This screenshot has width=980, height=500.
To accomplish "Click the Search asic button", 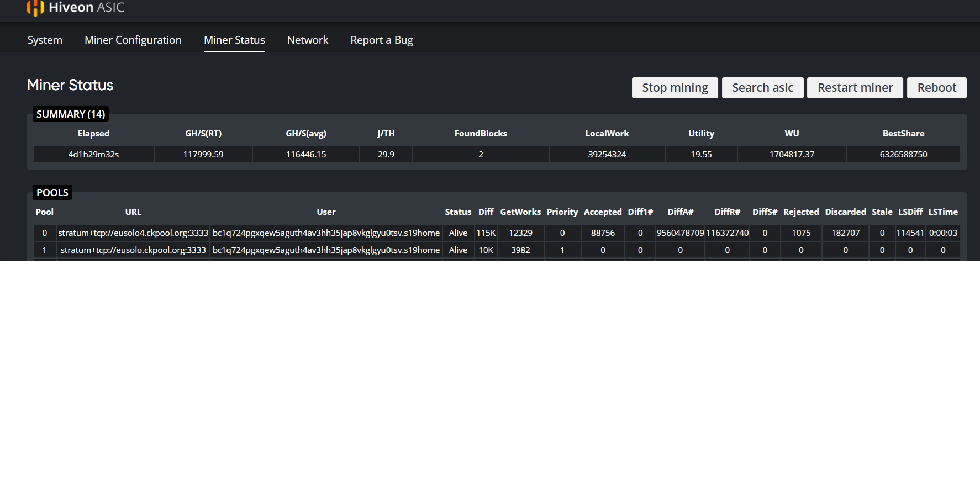I will [x=762, y=88].
